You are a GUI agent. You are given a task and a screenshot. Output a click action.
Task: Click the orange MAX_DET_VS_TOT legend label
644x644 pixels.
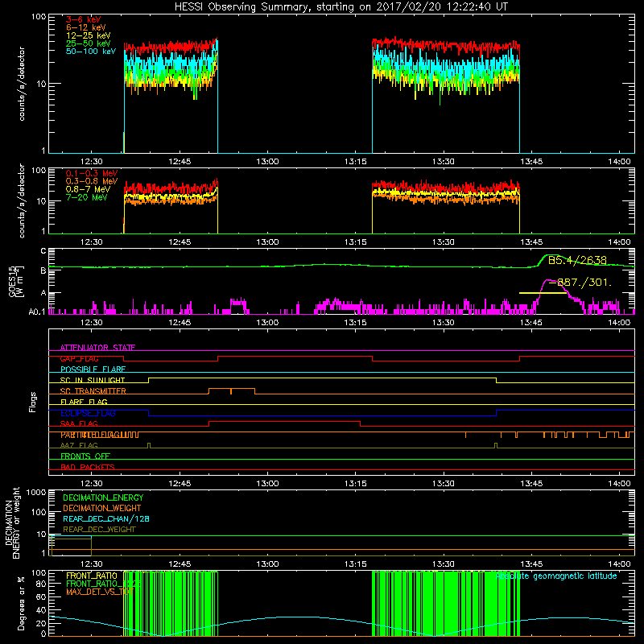pos(100,592)
